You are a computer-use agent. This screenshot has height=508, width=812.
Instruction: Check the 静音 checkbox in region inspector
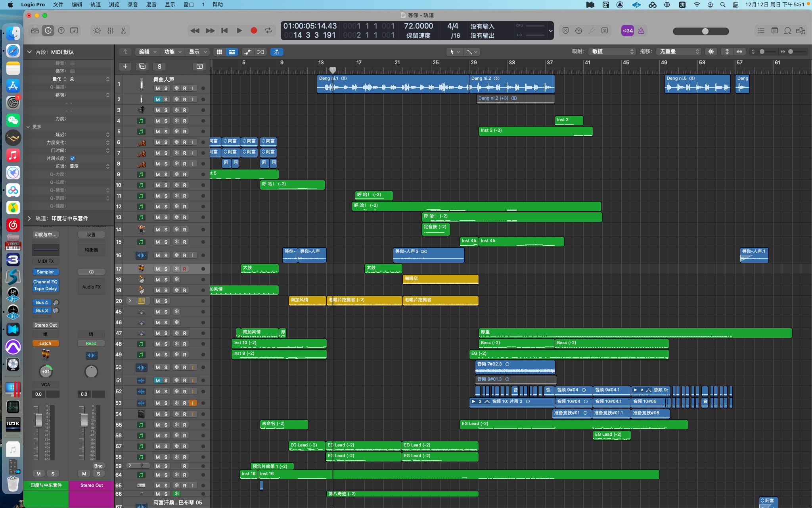[73, 63]
